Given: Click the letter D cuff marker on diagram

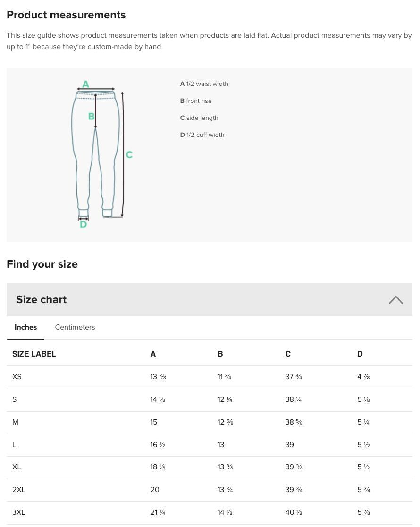Looking at the screenshot, I should (83, 224).
